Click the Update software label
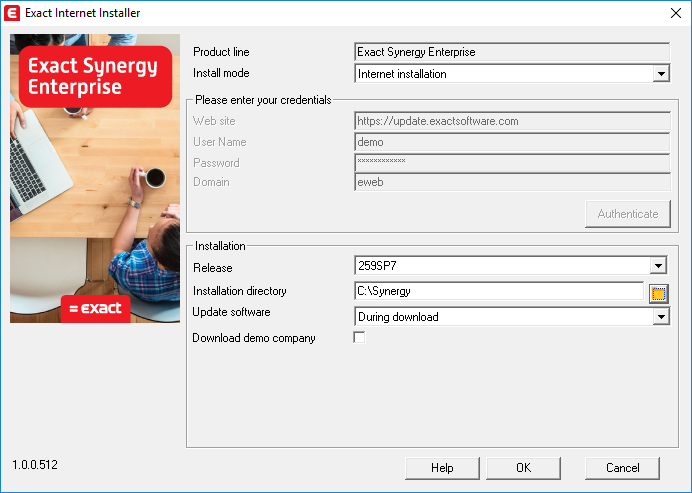692x493 pixels. click(x=231, y=312)
